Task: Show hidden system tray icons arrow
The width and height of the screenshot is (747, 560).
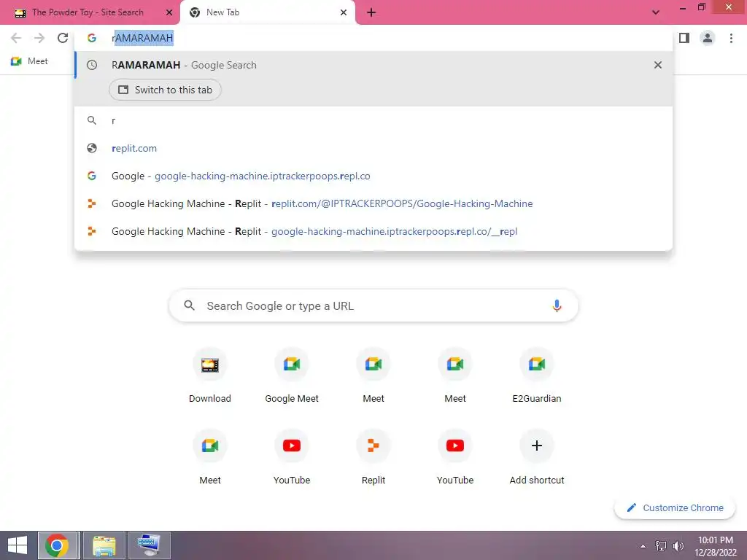Action: 643,546
